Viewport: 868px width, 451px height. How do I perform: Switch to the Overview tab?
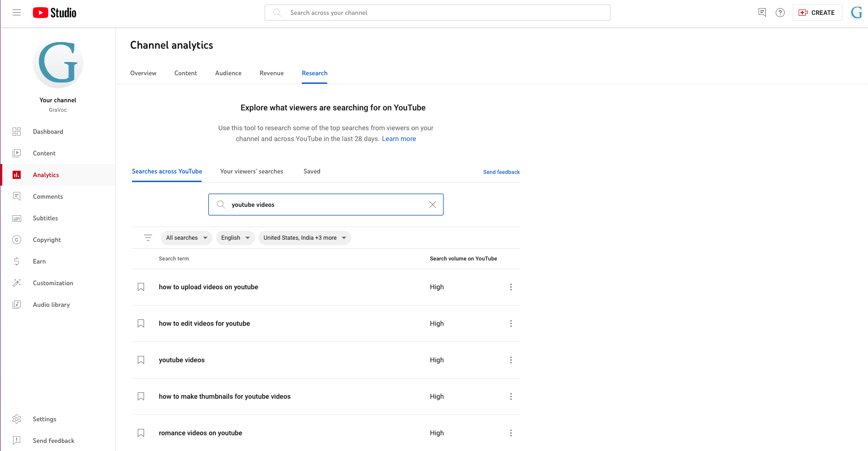pyautogui.click(x=143, y=73)
